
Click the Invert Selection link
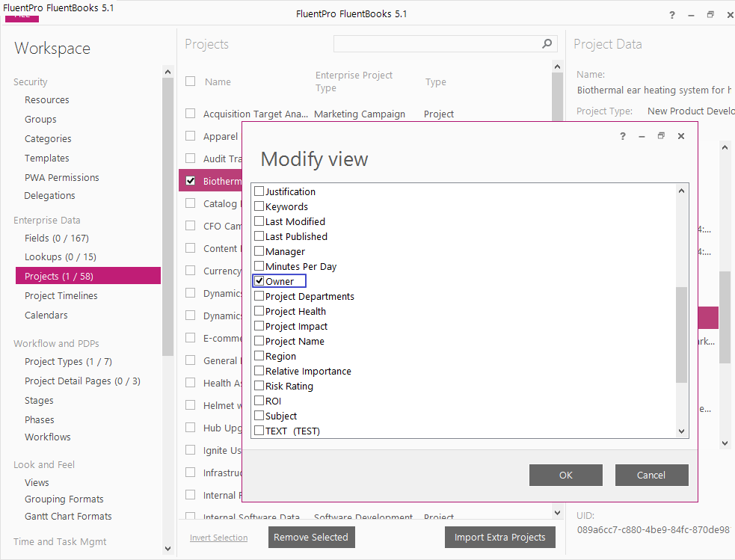(x=218, y=538)
